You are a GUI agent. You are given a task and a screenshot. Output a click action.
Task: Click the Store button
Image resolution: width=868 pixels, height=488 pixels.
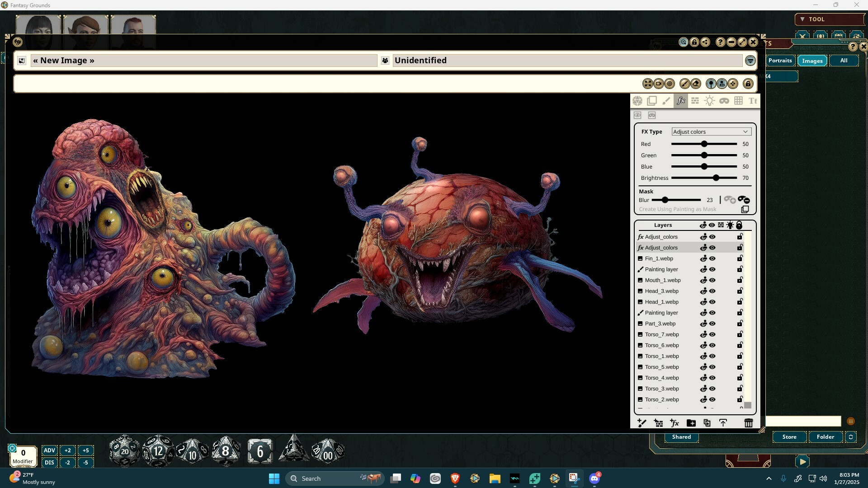click(789, 437)
